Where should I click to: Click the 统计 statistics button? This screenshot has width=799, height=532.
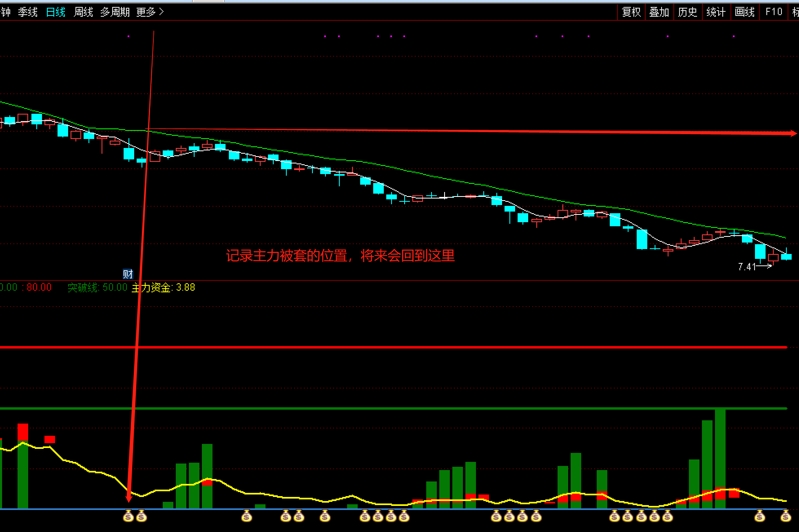pyautogui.click(x=716, y=12)
